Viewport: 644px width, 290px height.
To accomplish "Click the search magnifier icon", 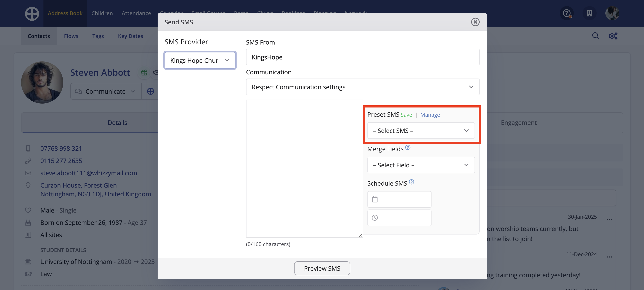I will tap(596, 36).
